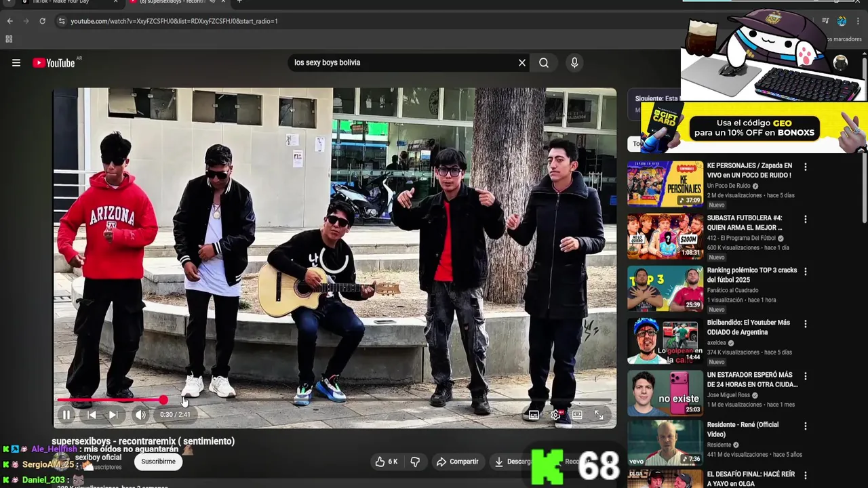Open the sexiboy oficial channel name

coord(98,457)
